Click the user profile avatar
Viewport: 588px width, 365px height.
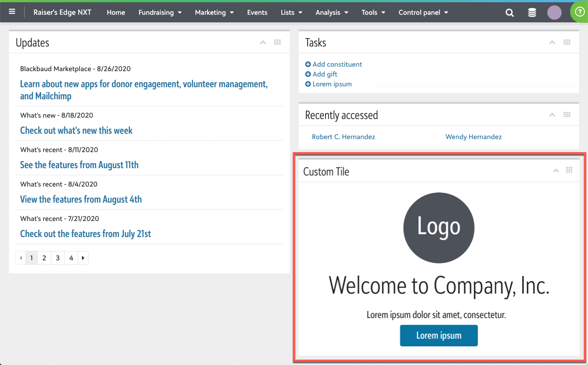(x=554, y=13)
